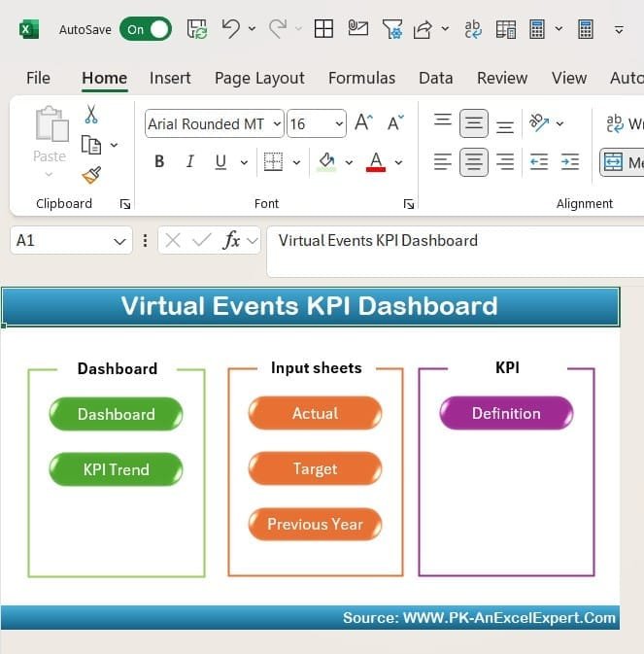Toggle Center horizontal alignment
Image resolution: width=644 pixels, height=654 pixels.
[473, 162]
